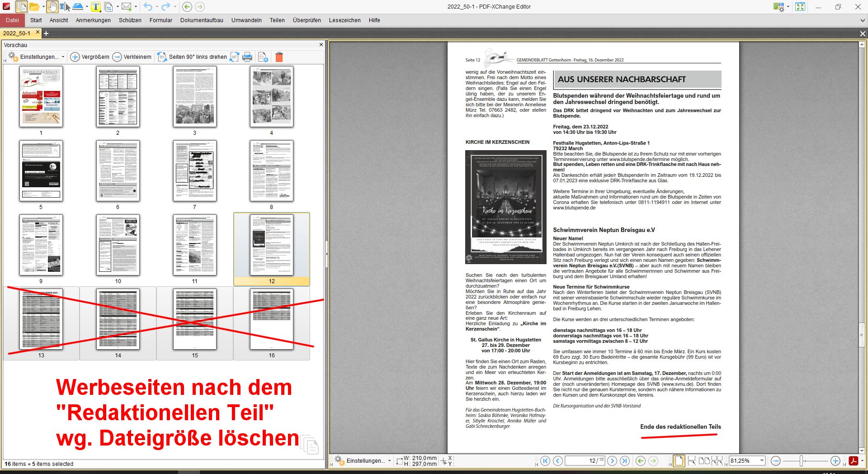Click the Undo arrow icon
Image resolution: width=868 pixels, height=474 pixels.
148,7
